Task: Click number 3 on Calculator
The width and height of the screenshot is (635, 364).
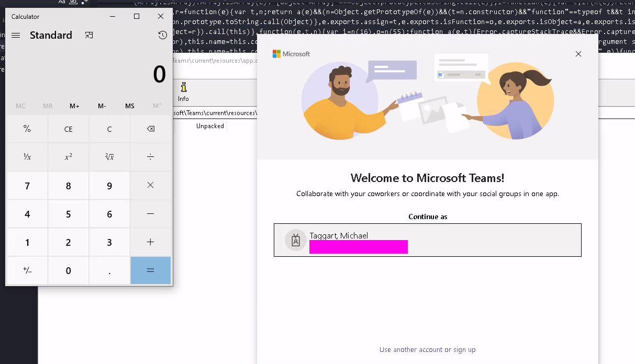Action: (109, 242)
